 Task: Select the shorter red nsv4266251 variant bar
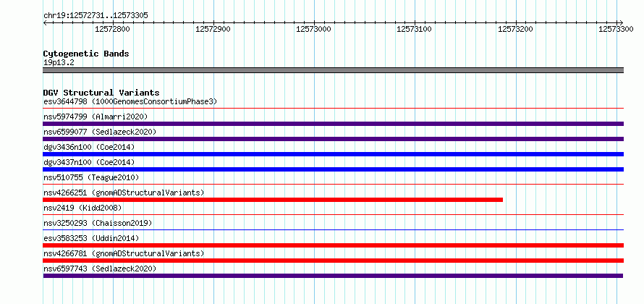tap(273, 200)
